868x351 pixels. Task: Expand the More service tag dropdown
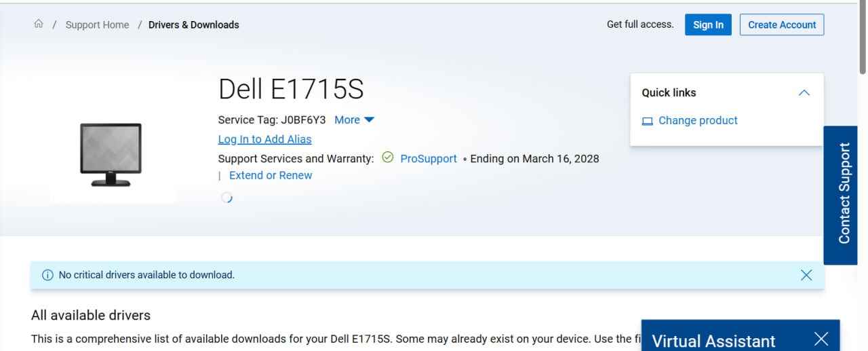[x=354, y=119]
